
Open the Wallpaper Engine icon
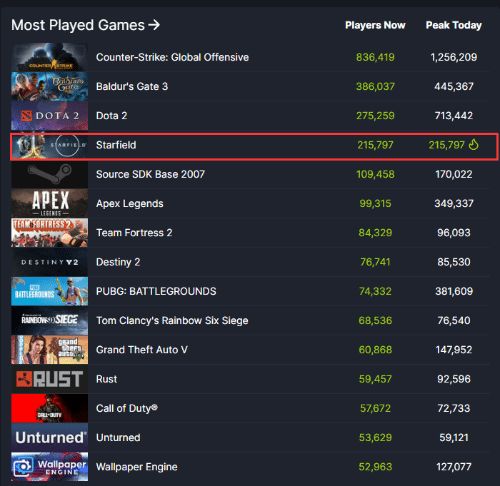click(50, 467)
